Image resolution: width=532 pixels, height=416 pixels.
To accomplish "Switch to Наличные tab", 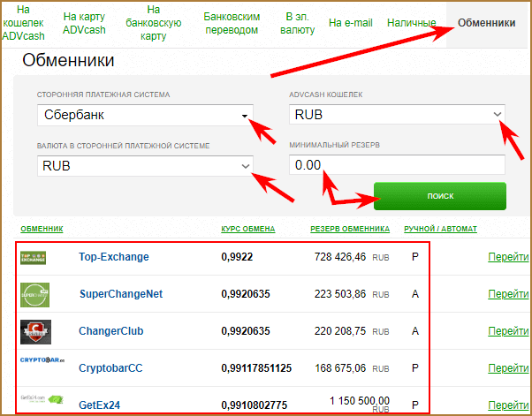I will tap(411, 23).
